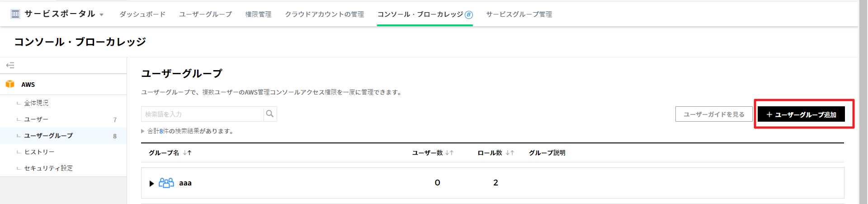This screenshot has width=868, height=204.
Task: Go to クラウドアカウントの管理 tab
Action: point(324,14)
